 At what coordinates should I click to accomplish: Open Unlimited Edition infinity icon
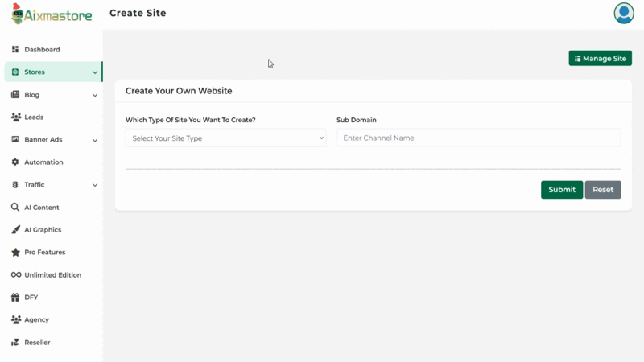(x=16, y=274)
